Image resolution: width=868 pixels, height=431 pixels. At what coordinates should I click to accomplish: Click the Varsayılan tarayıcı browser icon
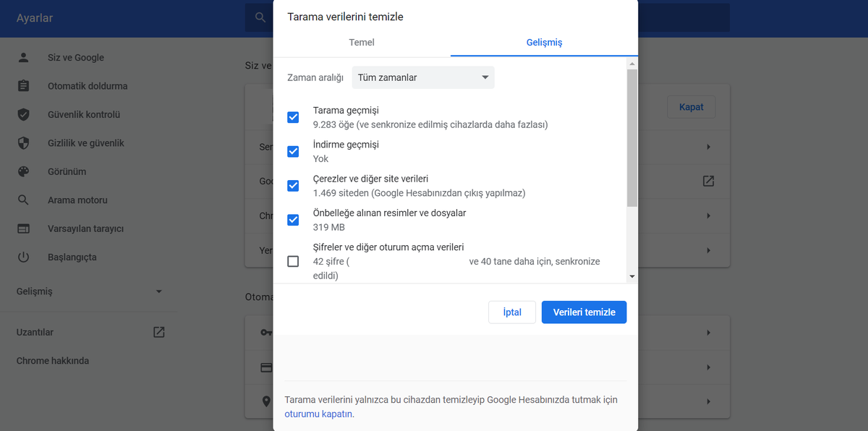24,229
